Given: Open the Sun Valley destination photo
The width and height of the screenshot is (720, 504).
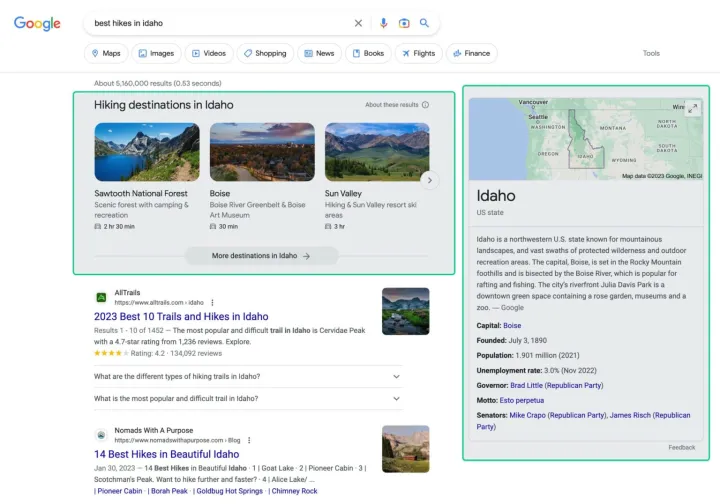Looking at the screenshot, I should click(377, 152).
